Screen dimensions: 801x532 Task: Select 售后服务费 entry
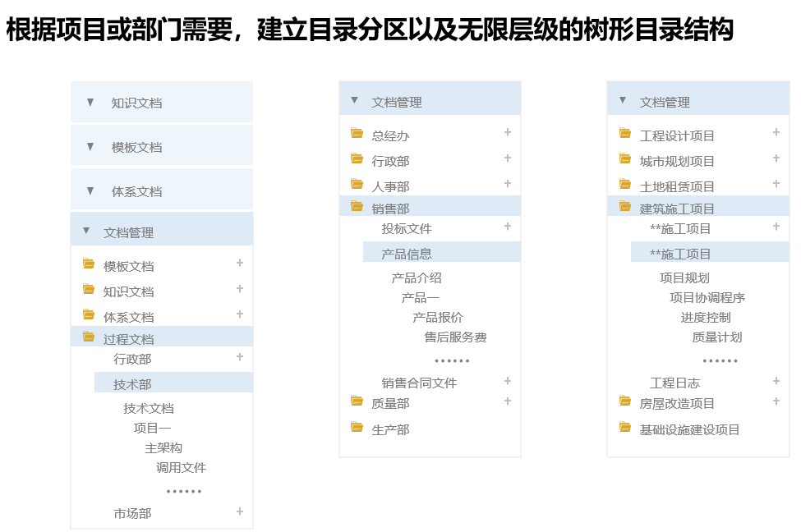click(455, 337)
